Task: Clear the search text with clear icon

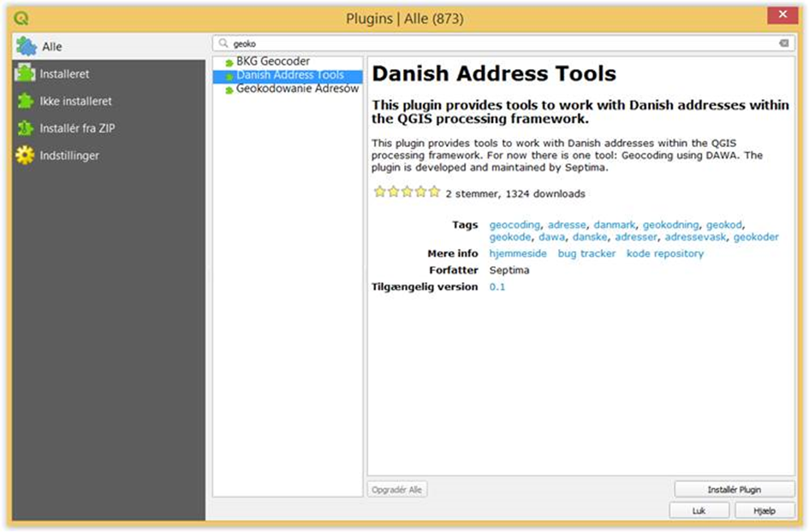Action: coord(783,44)
